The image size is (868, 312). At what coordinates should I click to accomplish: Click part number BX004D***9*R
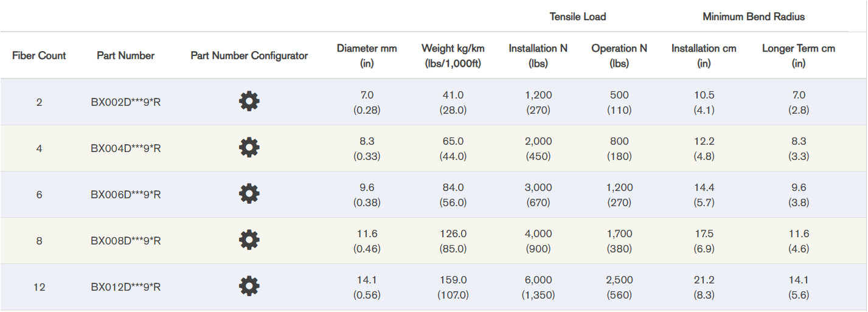(x=126, y=148)
